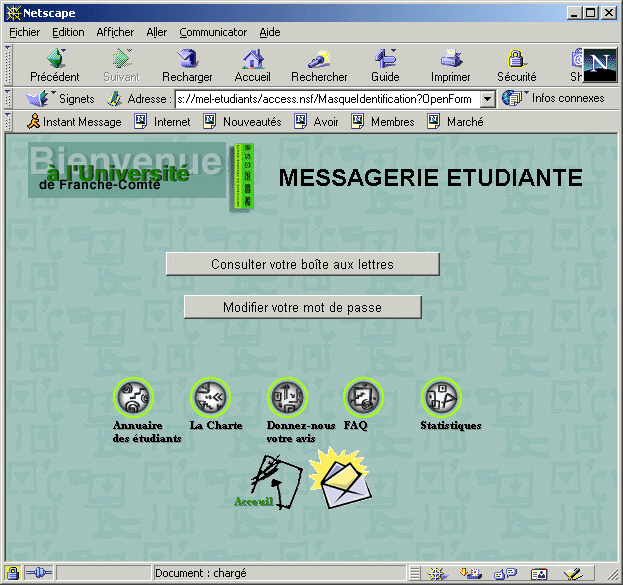The width and height of the screenshot is (623, 585).
Task: Open La Charte icon
Action: pos(211,398)
